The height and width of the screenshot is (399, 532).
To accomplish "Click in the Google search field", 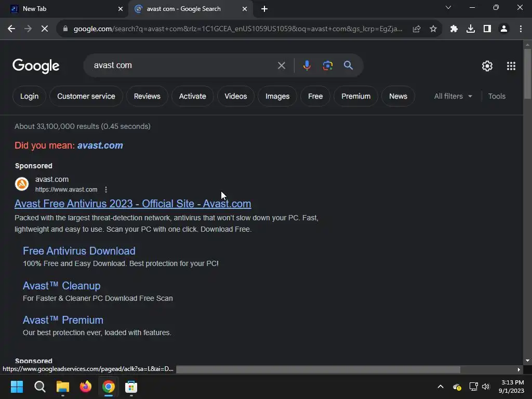I will click(x=183, y=65).
